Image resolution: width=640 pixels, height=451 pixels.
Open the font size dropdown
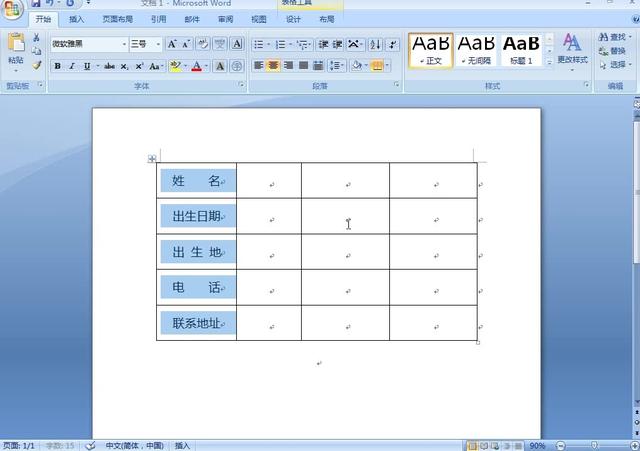click(158, 44)
